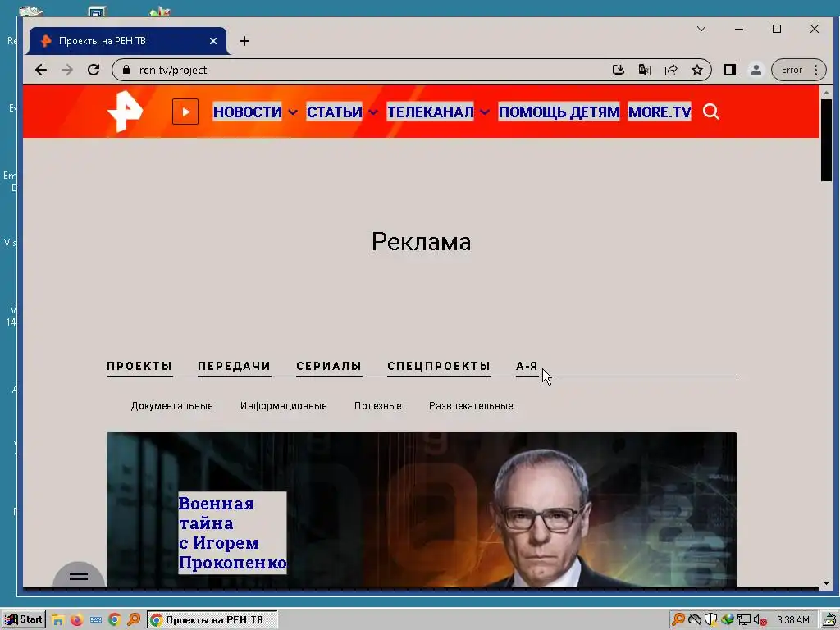Click the REN TV logo
Viewport: 840px width, 630px height.
(x=125, y=112)
